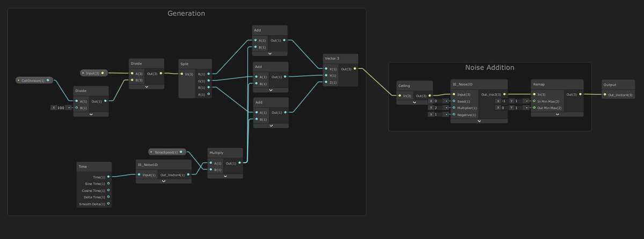Click the IE_Noise3D Out_Vec3(3) output port
Screen dimensions: 644x239
[504, 94]
